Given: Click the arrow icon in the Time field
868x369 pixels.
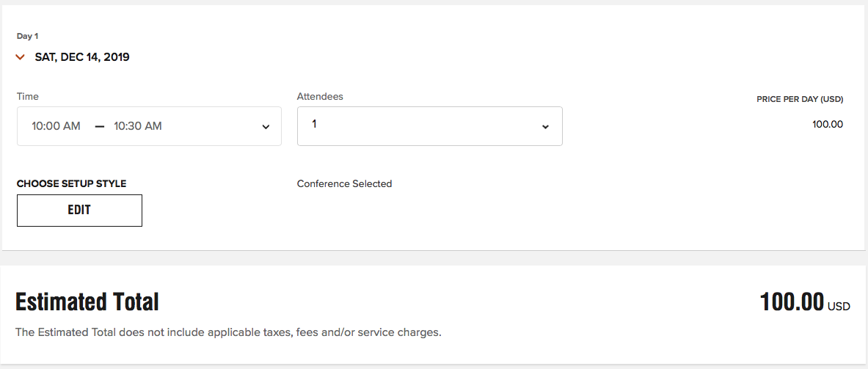Looking at the screenshot, I should [266, 127].
